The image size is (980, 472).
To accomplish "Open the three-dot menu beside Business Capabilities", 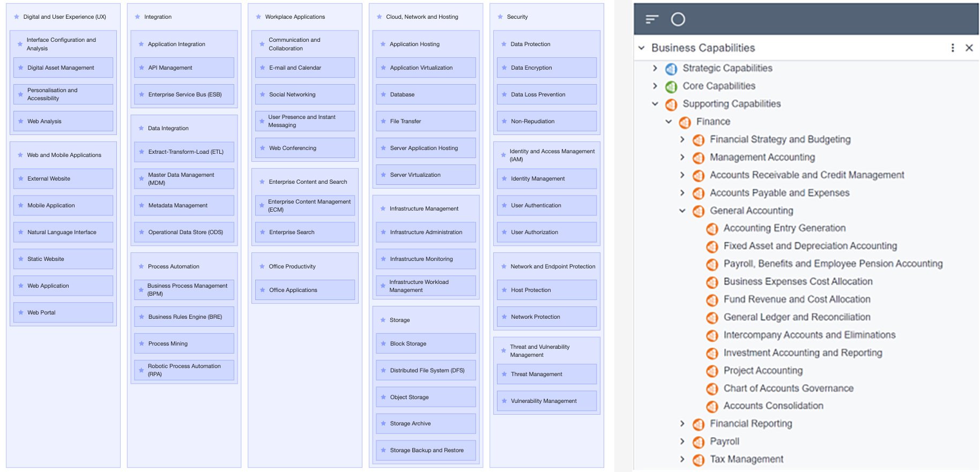I will pos(953,48).
